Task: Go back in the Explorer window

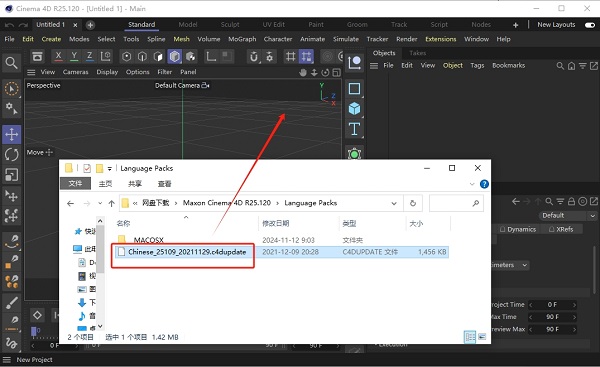Action: point(70,203)
